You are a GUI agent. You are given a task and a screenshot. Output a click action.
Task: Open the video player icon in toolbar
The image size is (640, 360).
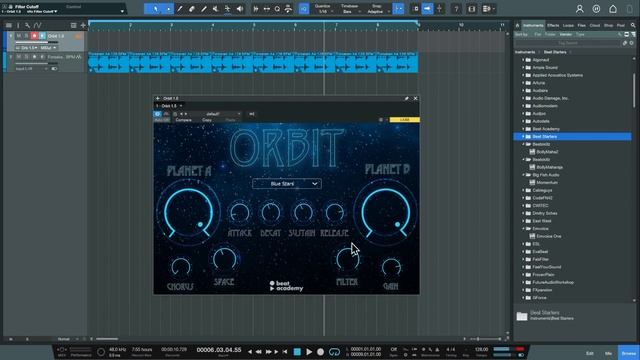[472, 9]
